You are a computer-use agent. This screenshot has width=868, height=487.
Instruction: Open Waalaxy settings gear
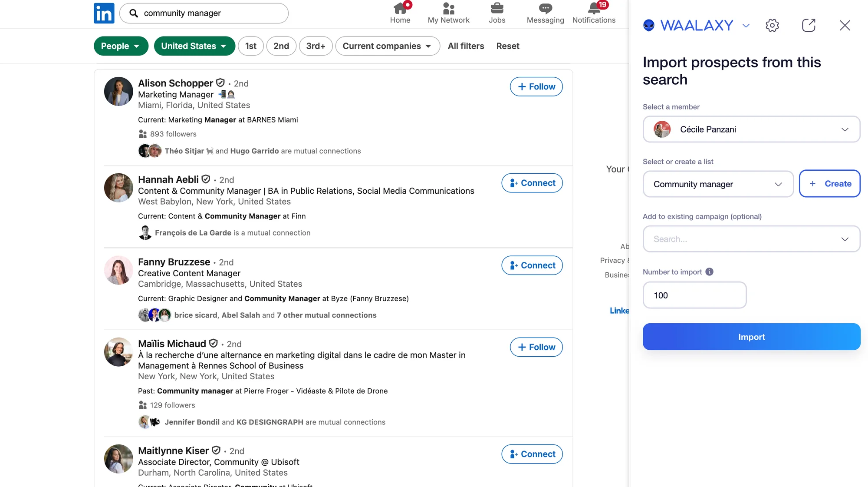coord(772,25)
